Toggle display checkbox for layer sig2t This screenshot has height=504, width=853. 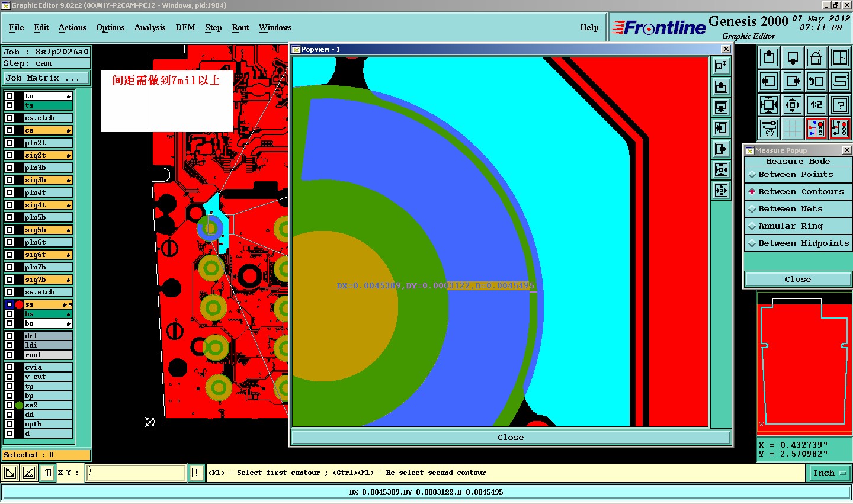pos(9,155)
